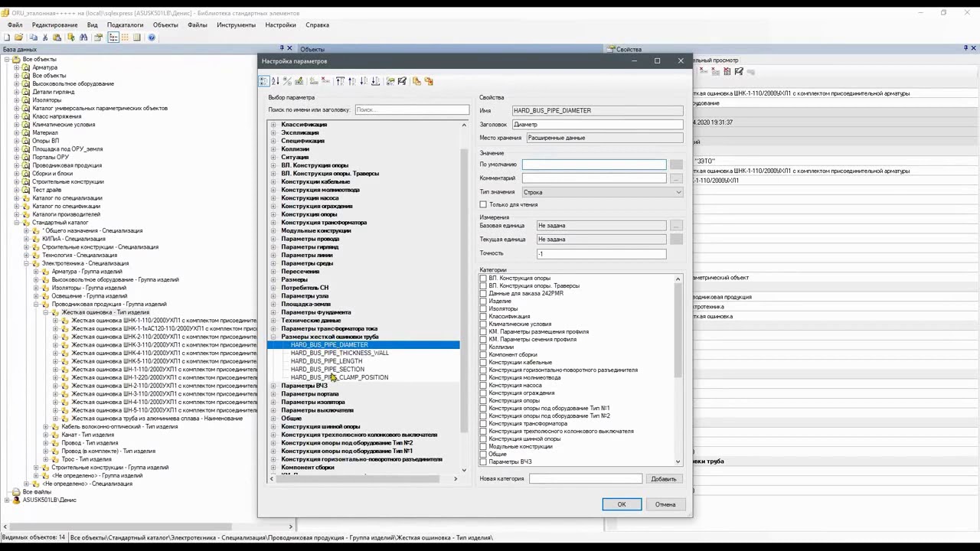Open the Редактирование menu
Screen dimensions: 980x551
tap(54, 24)
